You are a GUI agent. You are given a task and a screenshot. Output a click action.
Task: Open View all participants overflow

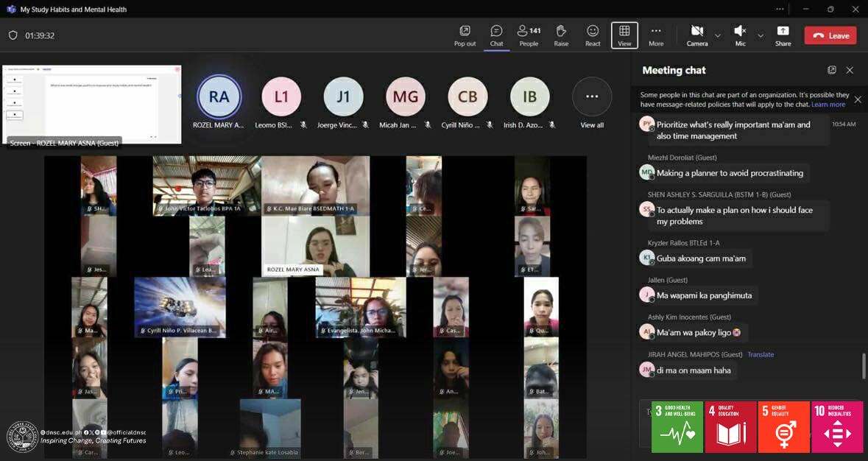tap(592, 96)
